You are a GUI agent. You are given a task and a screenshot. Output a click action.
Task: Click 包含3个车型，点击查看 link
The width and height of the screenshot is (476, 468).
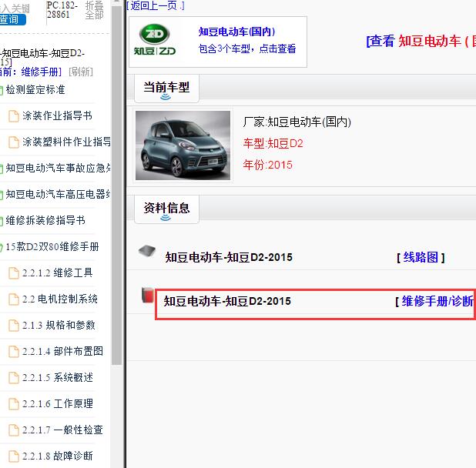click(x=247, y=48)
